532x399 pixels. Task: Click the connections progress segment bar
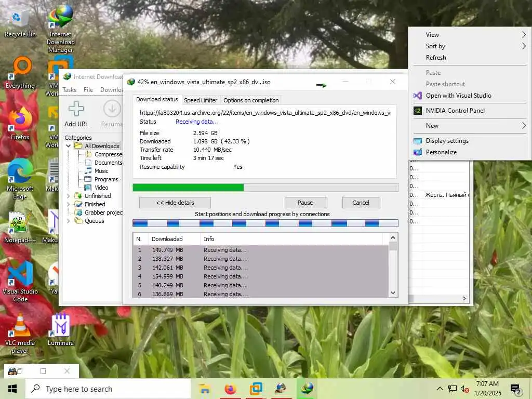pyautogui.click(x=265, y=223)
